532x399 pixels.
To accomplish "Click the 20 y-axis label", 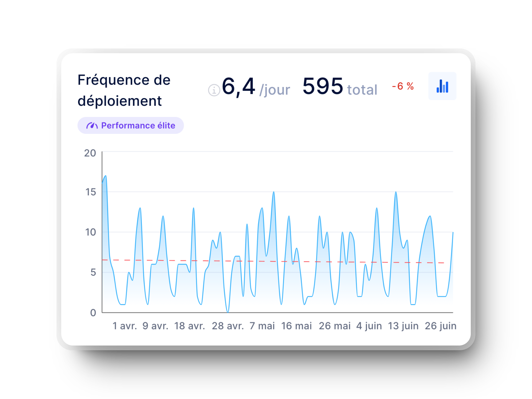I will point(90,153).
